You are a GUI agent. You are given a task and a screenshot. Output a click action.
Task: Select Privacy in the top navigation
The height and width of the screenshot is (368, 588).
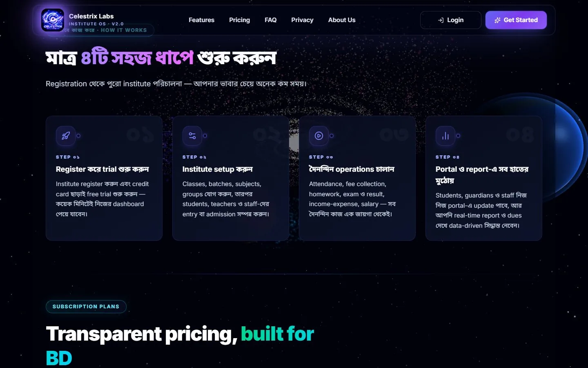pyautogui.click(x=302, y=20)
